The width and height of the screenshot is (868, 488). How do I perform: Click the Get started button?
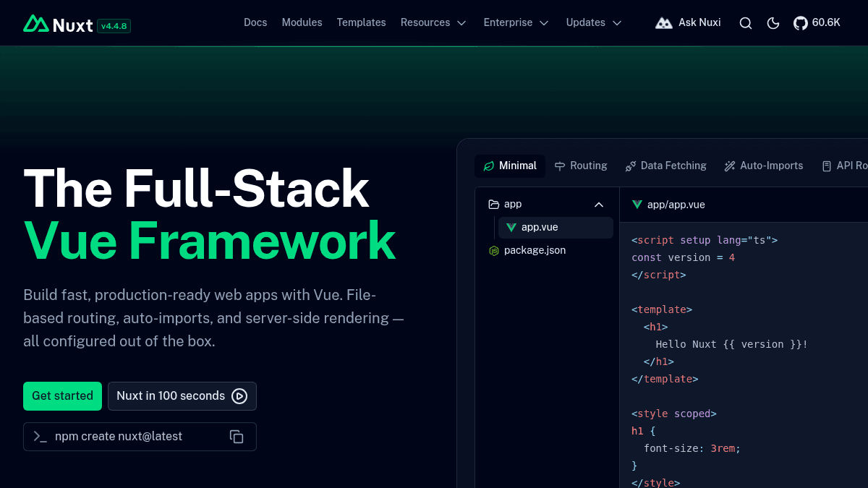62,396
